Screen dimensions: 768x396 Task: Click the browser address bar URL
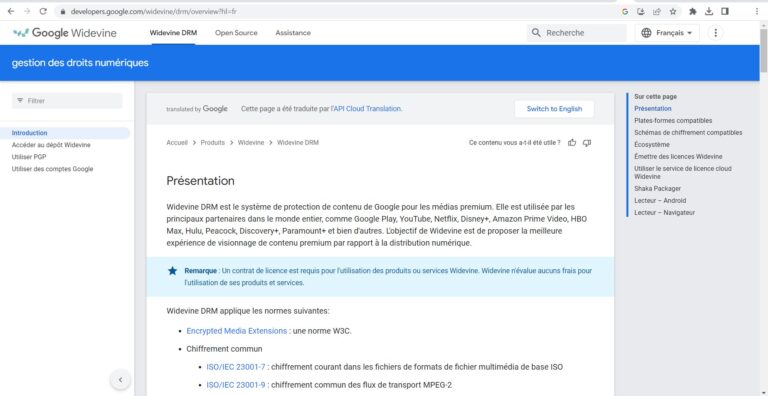(x=153, y=11)
